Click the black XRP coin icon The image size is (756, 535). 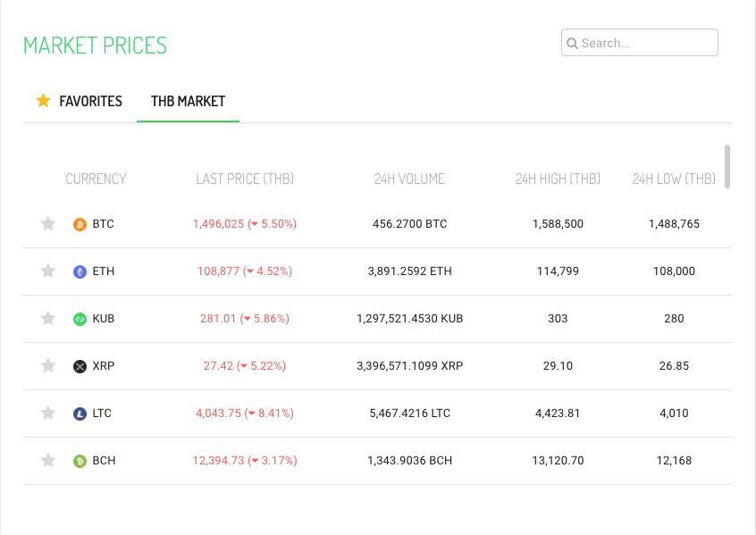pyautogui.click(x=80, y=366)
